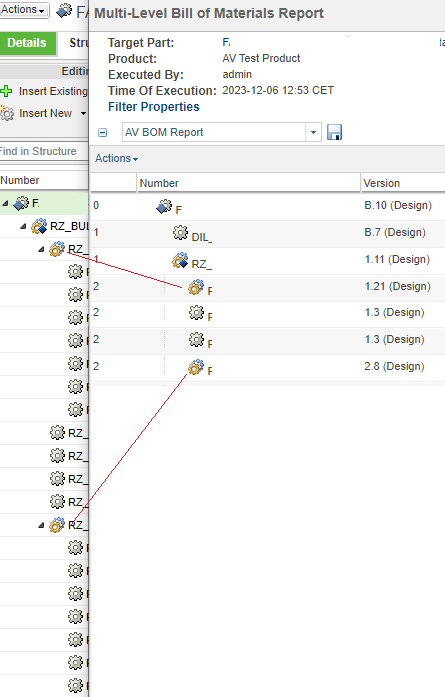
Task: Click the Target Part F. link
Action: [226, 42]
